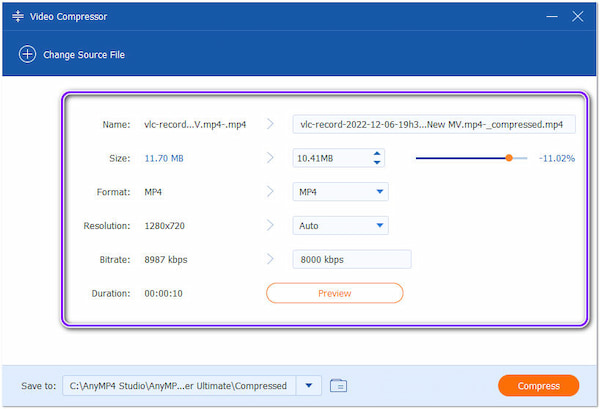600x409 pixels.
Task: Click the arrow next to Name row
Action: tap(270, 124)
